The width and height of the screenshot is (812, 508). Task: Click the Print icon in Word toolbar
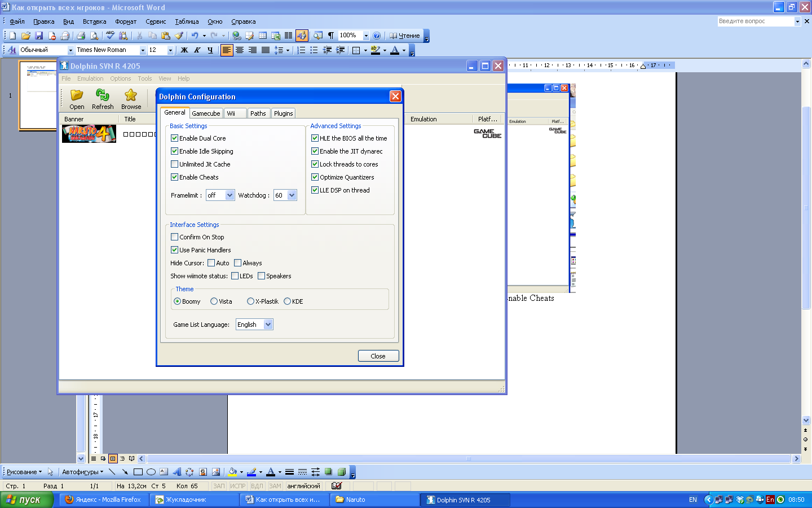(x=81, y=36)
